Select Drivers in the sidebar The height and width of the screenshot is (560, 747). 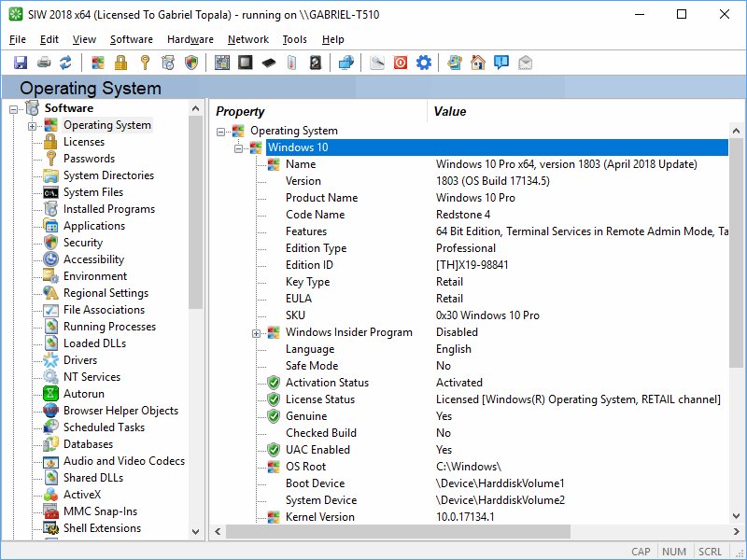80,360
